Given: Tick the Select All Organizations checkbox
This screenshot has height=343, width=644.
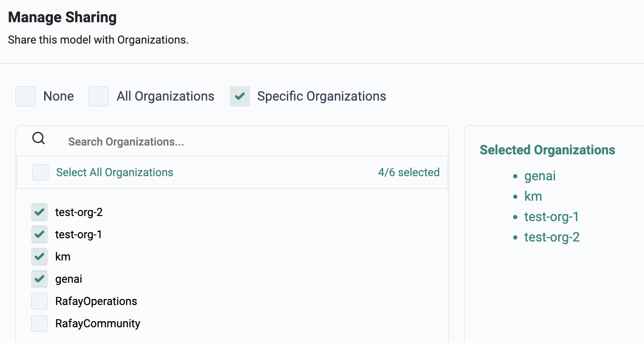Looking at the screenshot, I should coord(40,172).
